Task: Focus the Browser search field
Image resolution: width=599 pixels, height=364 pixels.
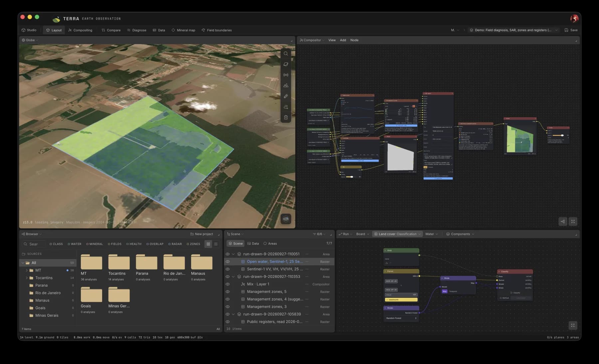Action: [x=34, y=244]
